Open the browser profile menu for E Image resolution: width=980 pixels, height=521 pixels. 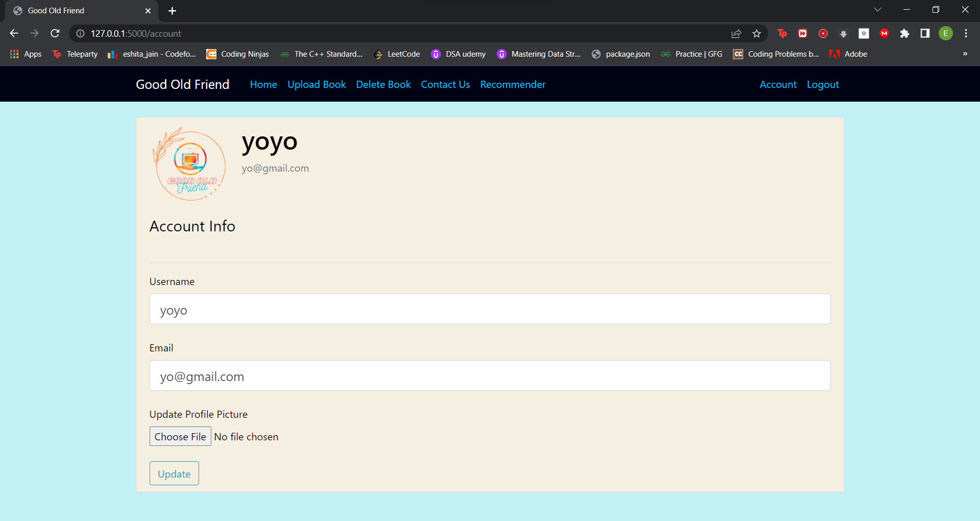click(946, 34)
